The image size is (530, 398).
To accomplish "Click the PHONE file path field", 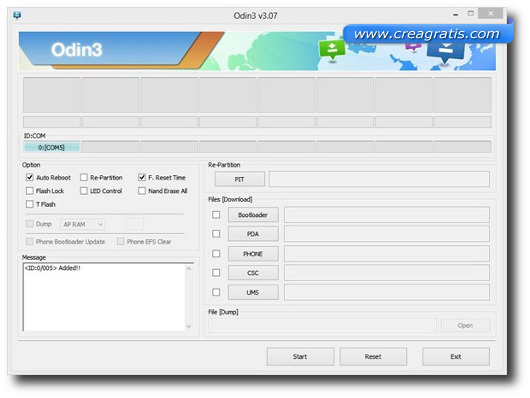I will point(387,254).
